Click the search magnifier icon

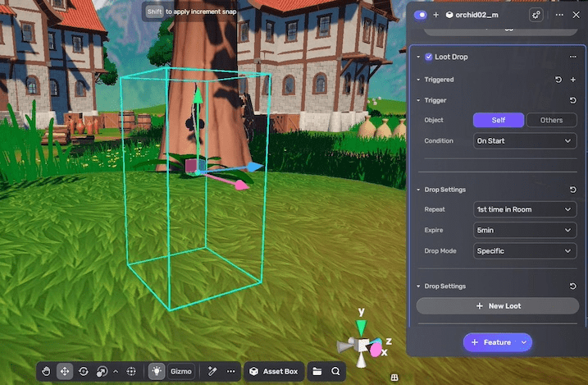(335, 371)
